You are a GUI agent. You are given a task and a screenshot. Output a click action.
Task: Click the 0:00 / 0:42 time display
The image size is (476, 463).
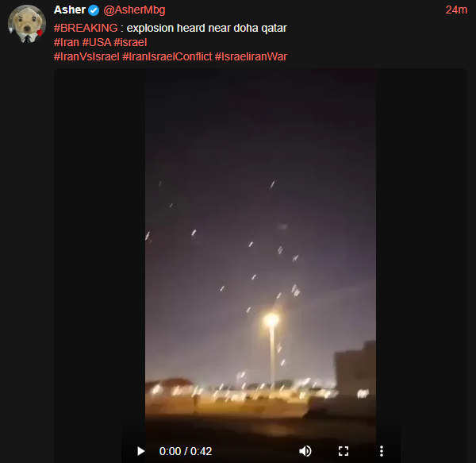(x=186, y=451)
